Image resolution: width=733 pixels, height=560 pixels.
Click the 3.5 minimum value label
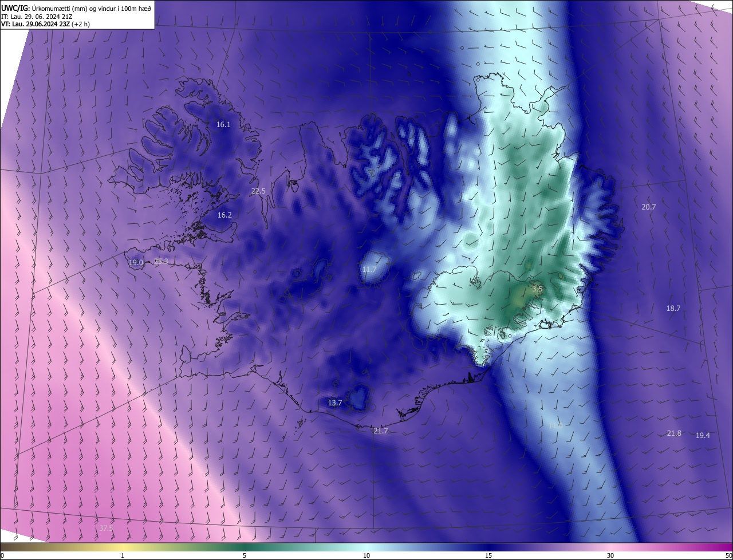point(537,289)
